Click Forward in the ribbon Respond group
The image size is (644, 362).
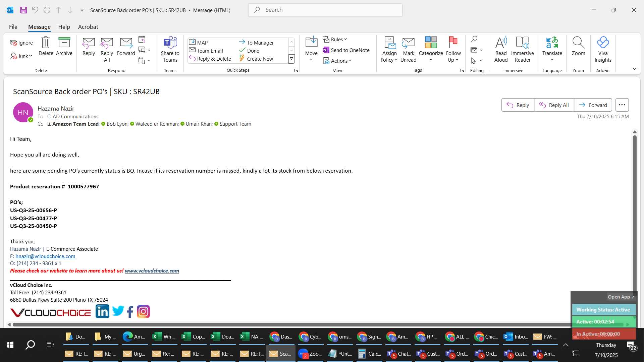[126, 46]
